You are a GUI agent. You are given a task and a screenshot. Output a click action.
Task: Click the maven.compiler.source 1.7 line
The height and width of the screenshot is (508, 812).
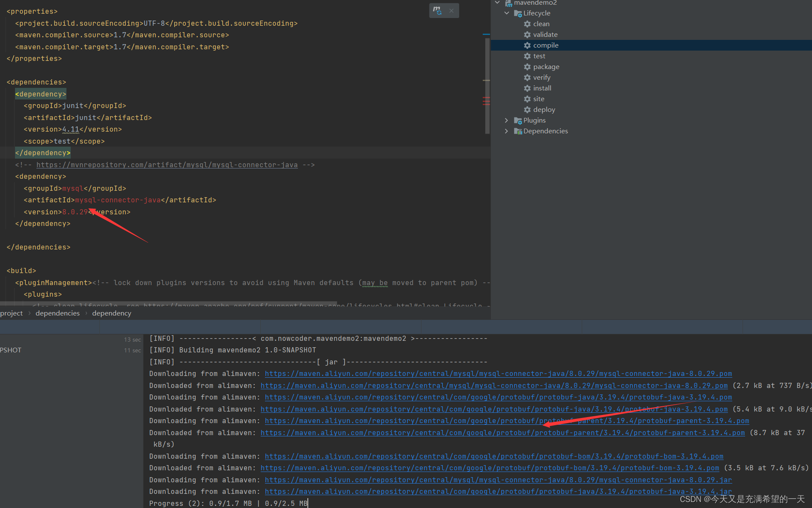[122, 35]
